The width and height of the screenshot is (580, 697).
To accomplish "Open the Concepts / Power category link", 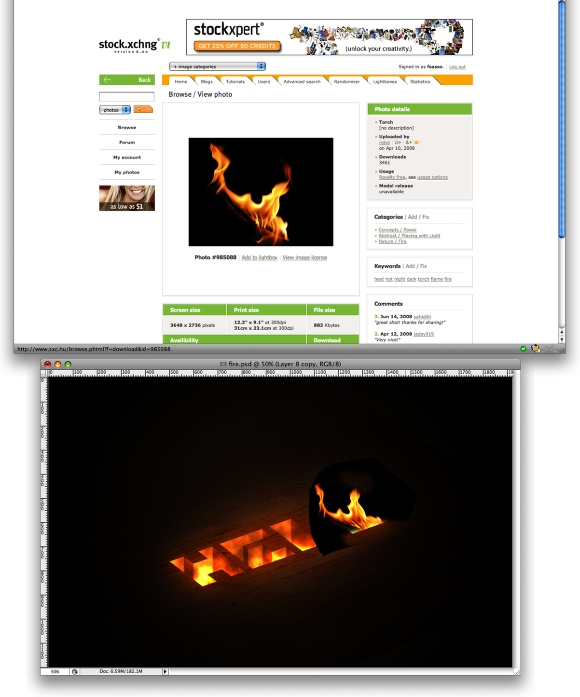I will pos(397,230).
